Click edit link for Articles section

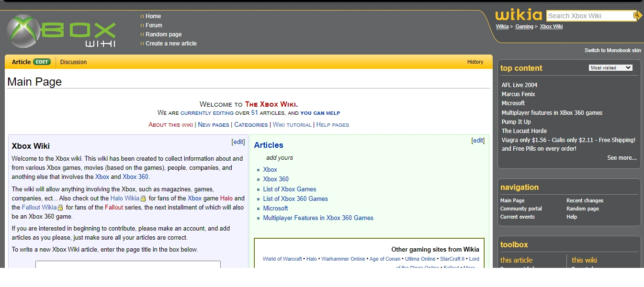pos(478,141)
